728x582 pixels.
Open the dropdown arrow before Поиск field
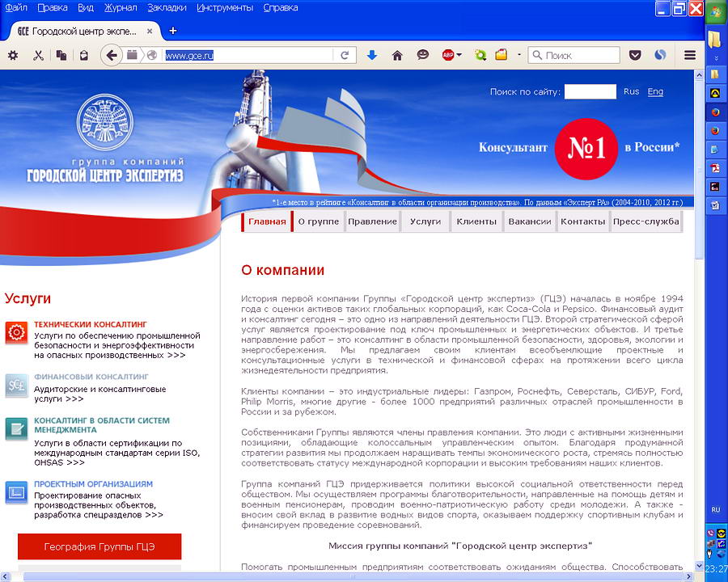tap(519, 55)
